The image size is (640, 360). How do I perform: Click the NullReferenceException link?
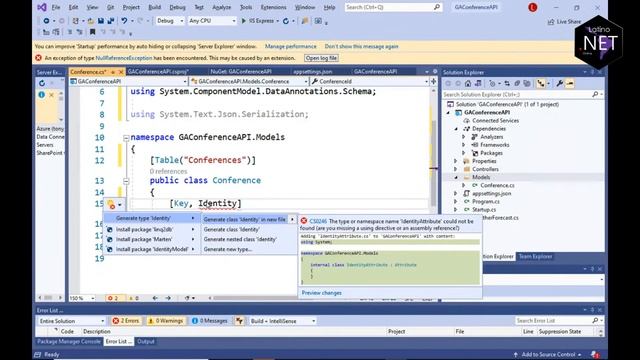pyautogui.click(x=123, y=58)
